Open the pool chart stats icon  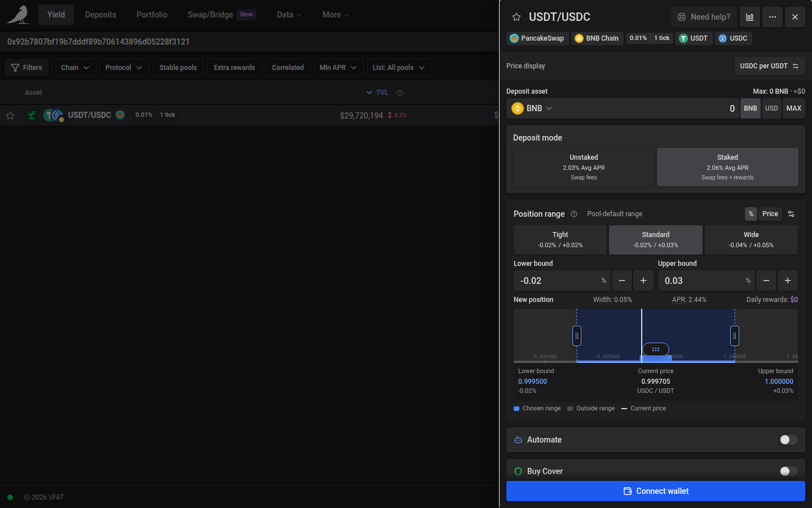[749, 17]
